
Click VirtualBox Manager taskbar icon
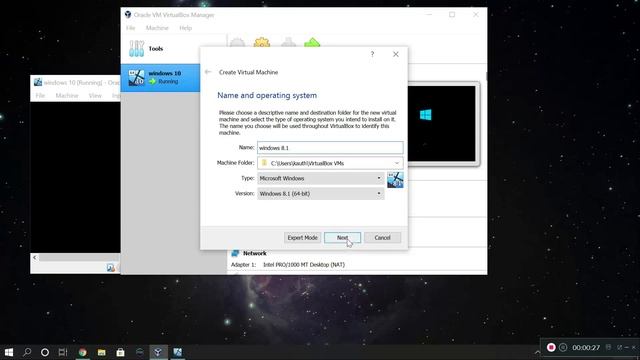[158, 352]
